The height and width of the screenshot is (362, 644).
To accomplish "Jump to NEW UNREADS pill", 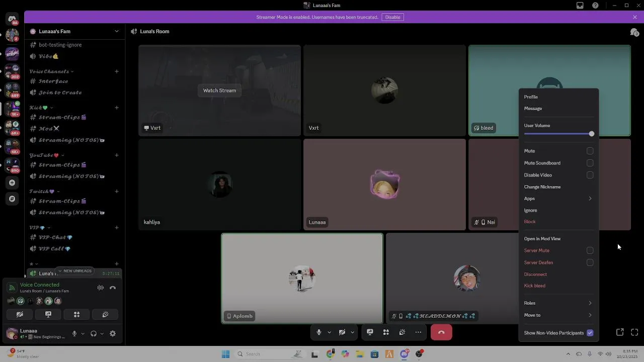I will click(x=74, y=271).
